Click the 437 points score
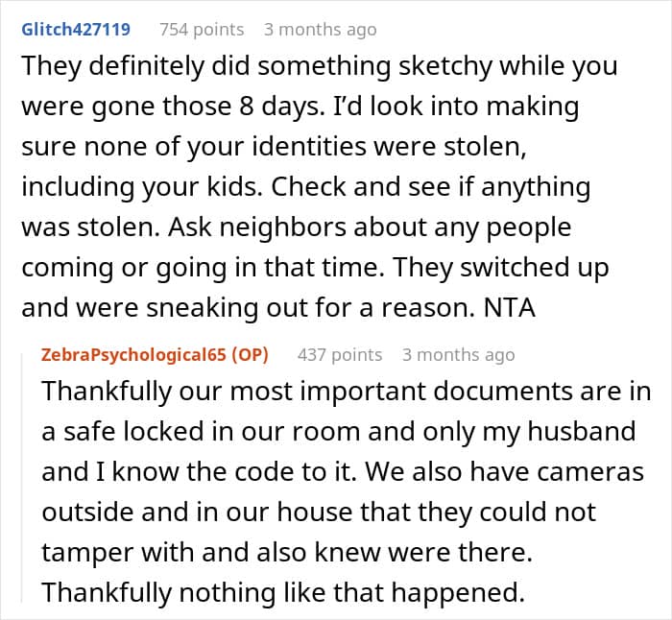672x620 pixels. click(340, 355)
